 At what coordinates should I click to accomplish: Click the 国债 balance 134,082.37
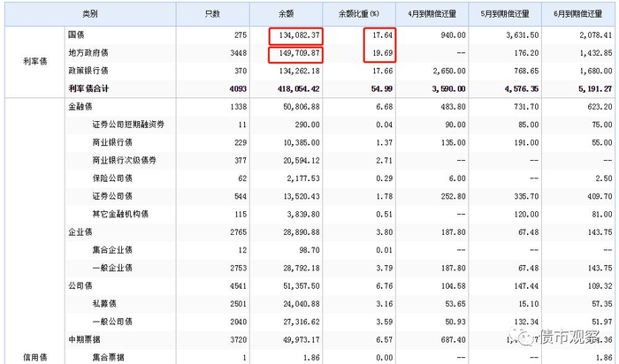(299, 35)
